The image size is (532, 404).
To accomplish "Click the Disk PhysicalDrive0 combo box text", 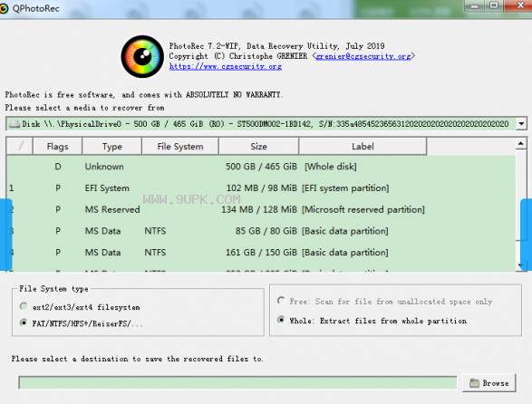I will [x=266, y=124].
